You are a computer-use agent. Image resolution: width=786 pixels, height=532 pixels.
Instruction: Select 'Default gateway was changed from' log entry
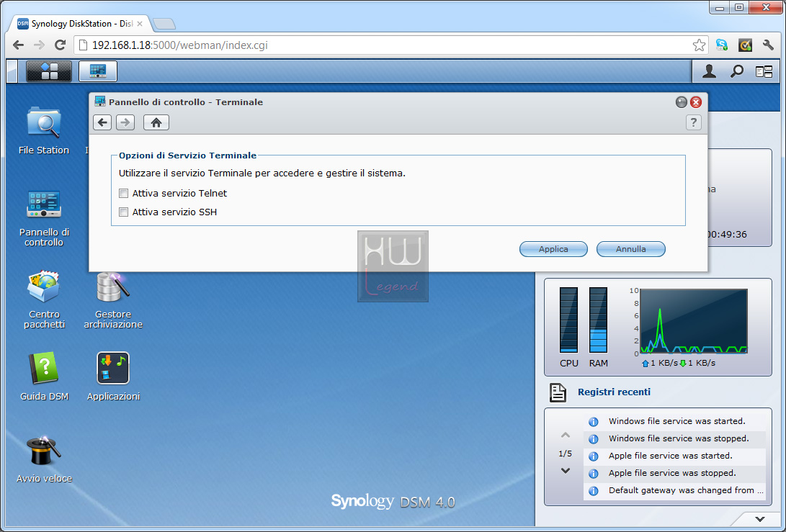pyautogui.click(x=675, y=490)
